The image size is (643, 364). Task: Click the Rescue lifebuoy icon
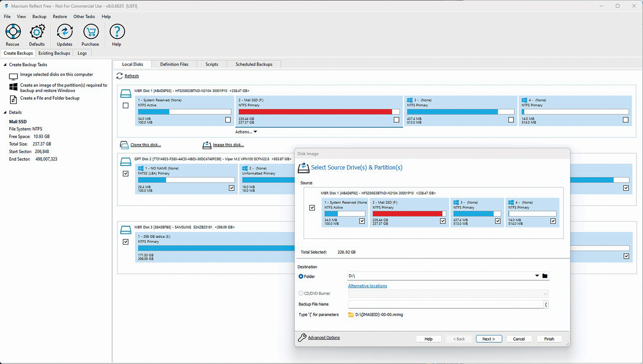coord(13,32)
